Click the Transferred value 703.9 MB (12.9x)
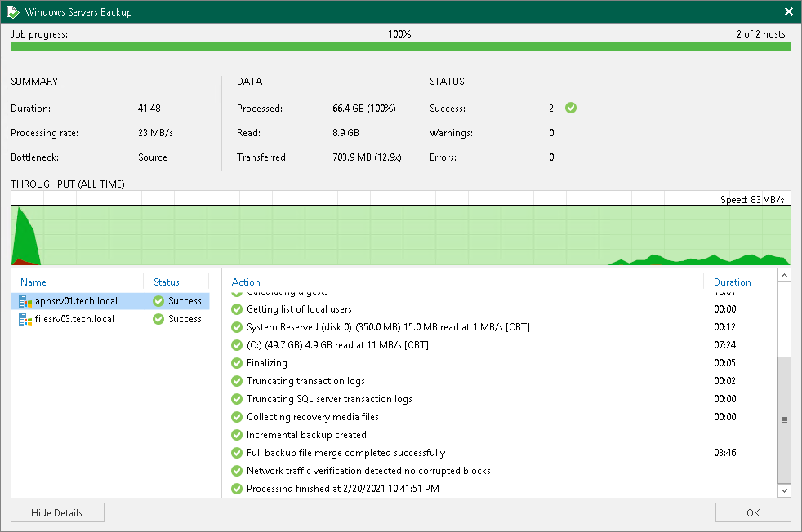The image size is (802, 532). pyautogui.click(x=367, y=157)
